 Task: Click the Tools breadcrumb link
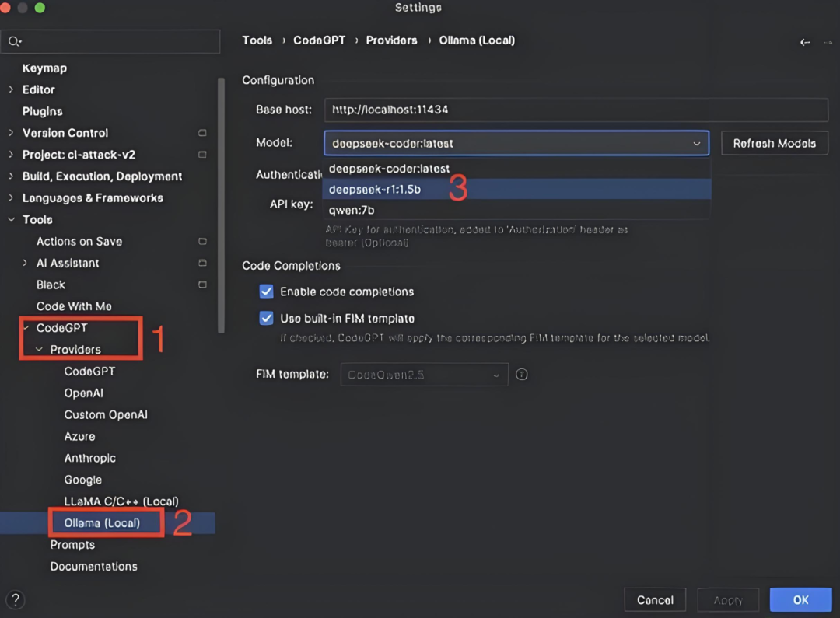pos(257,40)
